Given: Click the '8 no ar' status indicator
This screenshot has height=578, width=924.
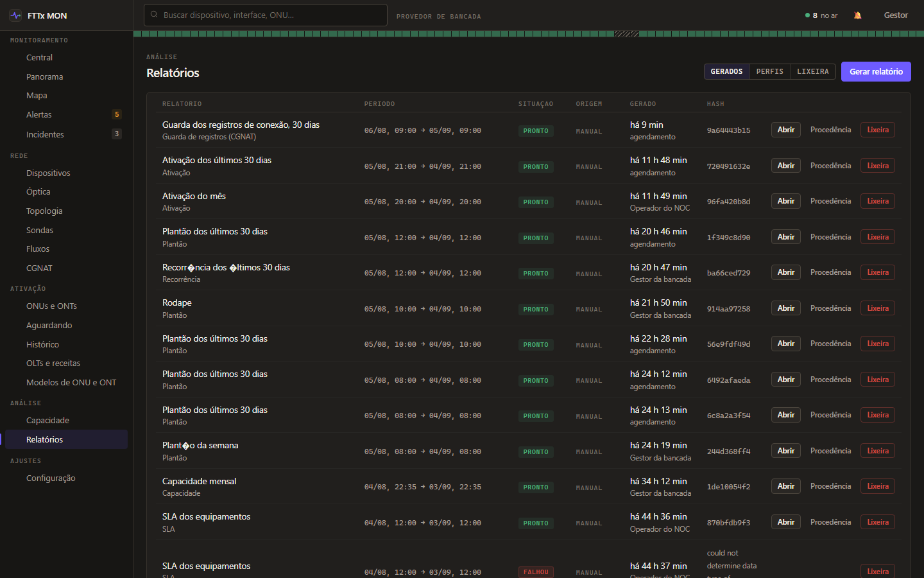Looking at the screenshot, I should click(821, 15).
